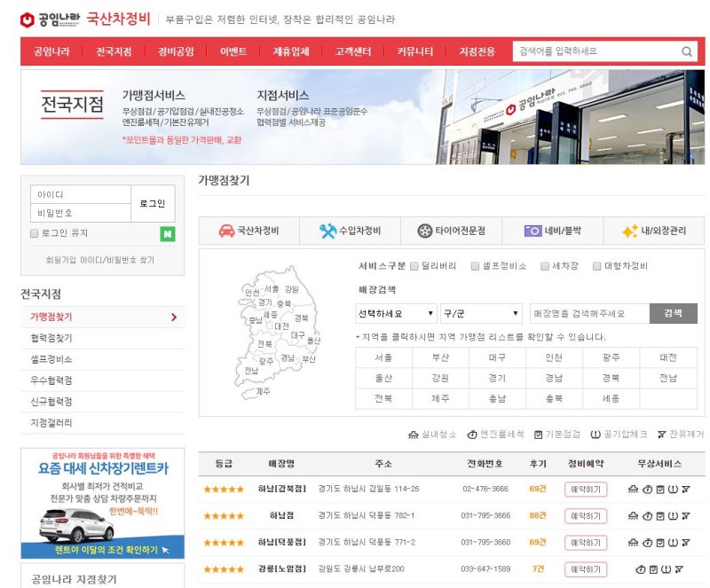Click first service icon in 하남[감북점] row

point(634,490)
